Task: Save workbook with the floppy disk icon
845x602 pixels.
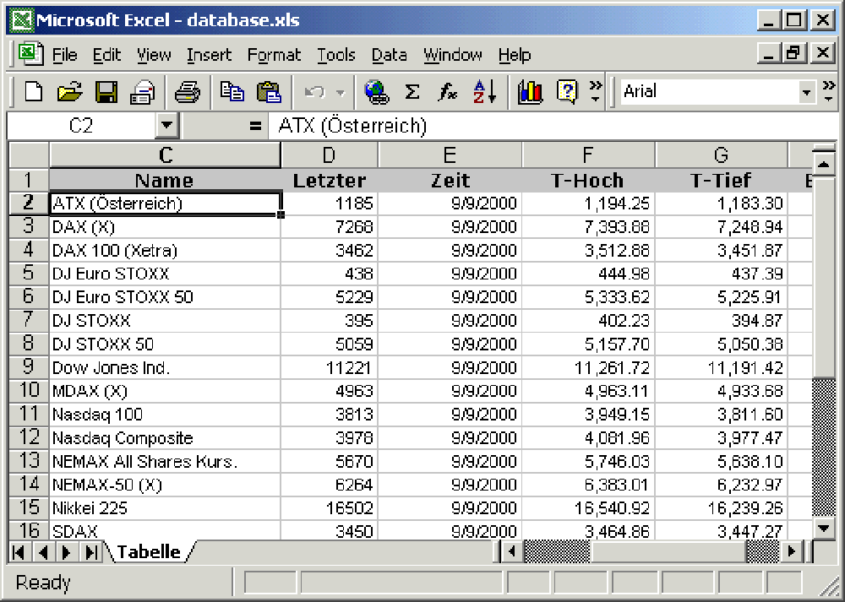Action: [x=106, y=92]
